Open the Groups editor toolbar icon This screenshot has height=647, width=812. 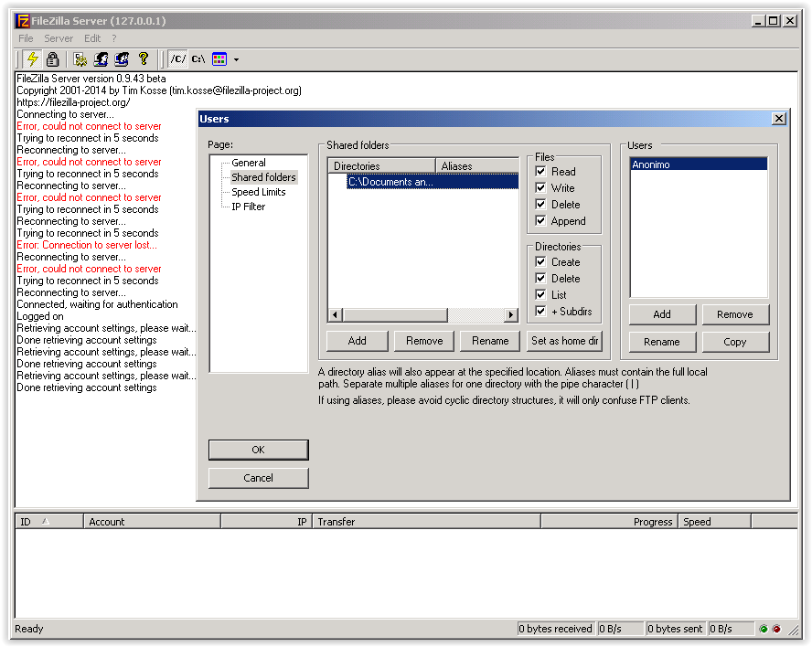click(x=122, y=59)
